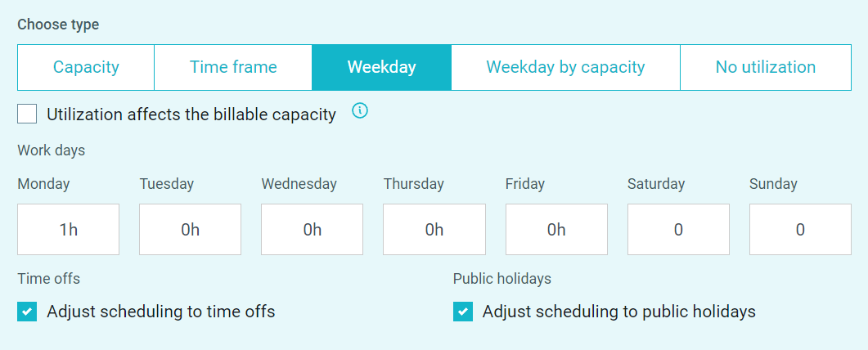The height and width of the screenshot is (350, 868).
Task: Click the Adjust scheduling to time offs label
Action: (161, 312)
